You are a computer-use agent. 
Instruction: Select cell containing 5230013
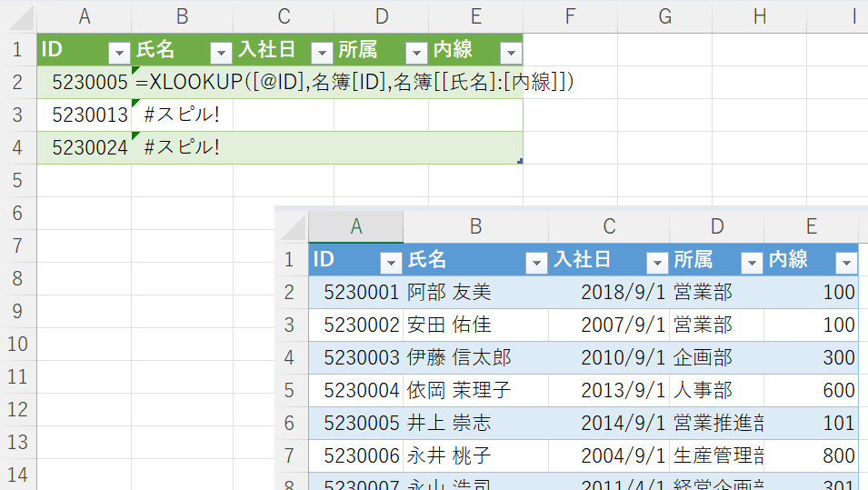coord(85,115)
